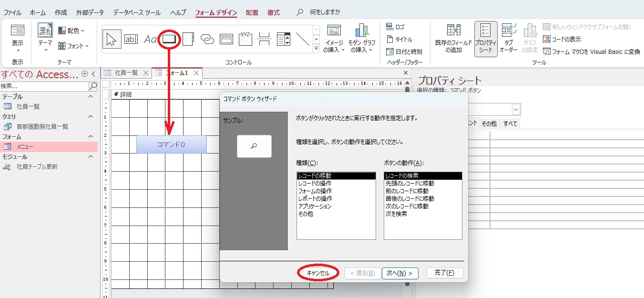The height and width of the screenshot is (298, 644).
Task: Open タブ オーダー dialog
Action: pos(508,38)
